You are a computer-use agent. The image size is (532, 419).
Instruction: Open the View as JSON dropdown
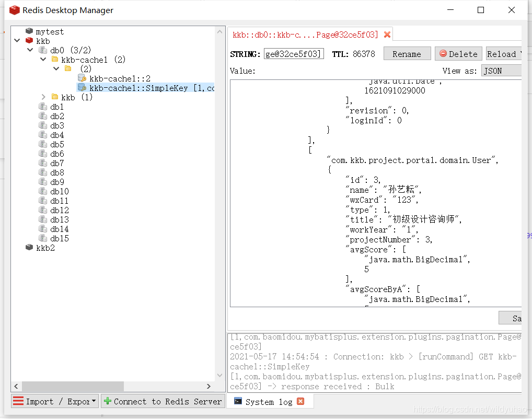501,71
